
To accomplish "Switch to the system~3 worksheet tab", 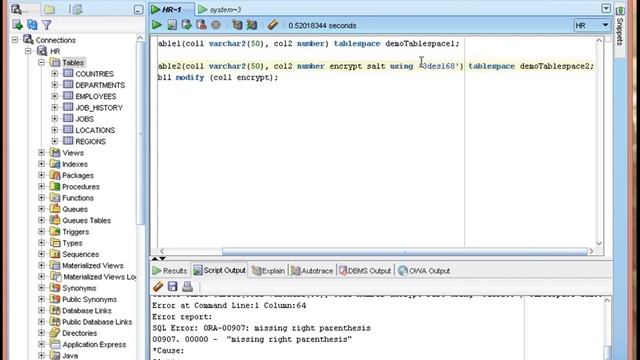I will 220,9.
